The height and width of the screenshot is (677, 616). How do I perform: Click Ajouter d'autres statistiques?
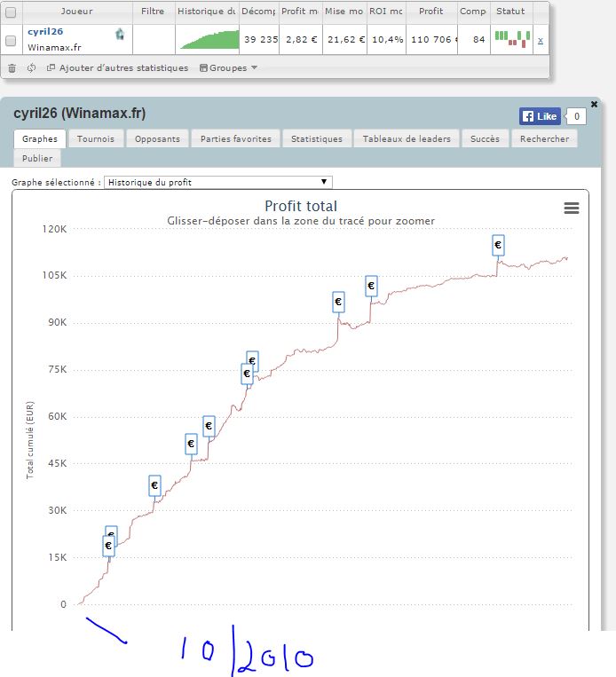[x=117, y=67]
